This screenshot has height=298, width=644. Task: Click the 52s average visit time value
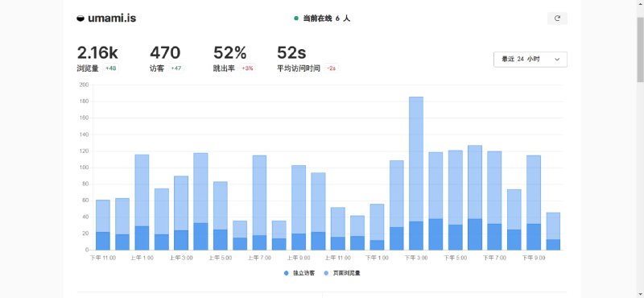pos(291,52)
